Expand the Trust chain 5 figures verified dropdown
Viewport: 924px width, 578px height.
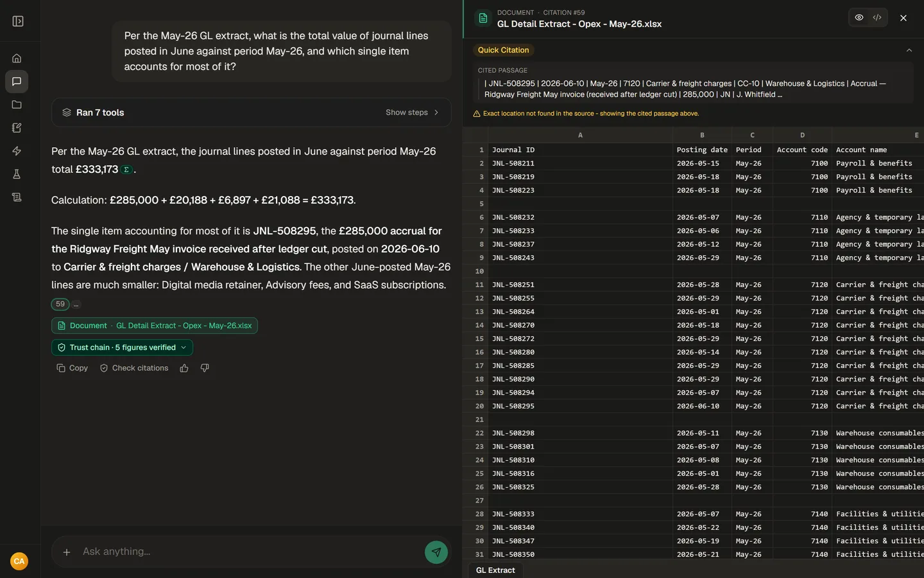click(x=122, y=347)
